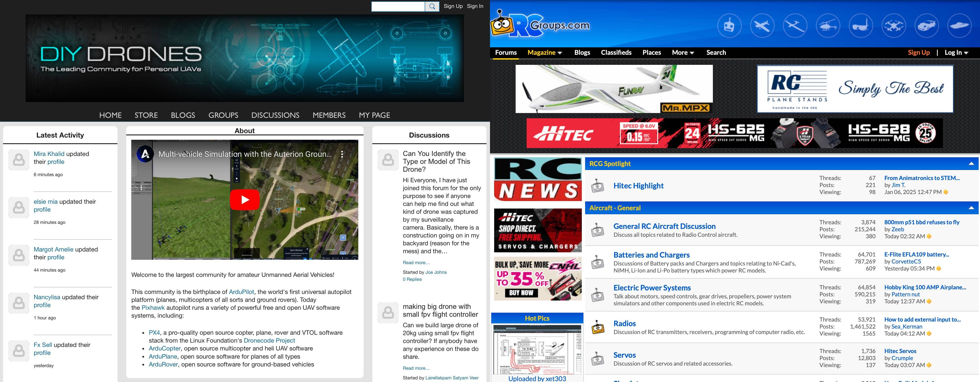Open the Funray Mr.MPX plane ad banner

pos(614,88)
